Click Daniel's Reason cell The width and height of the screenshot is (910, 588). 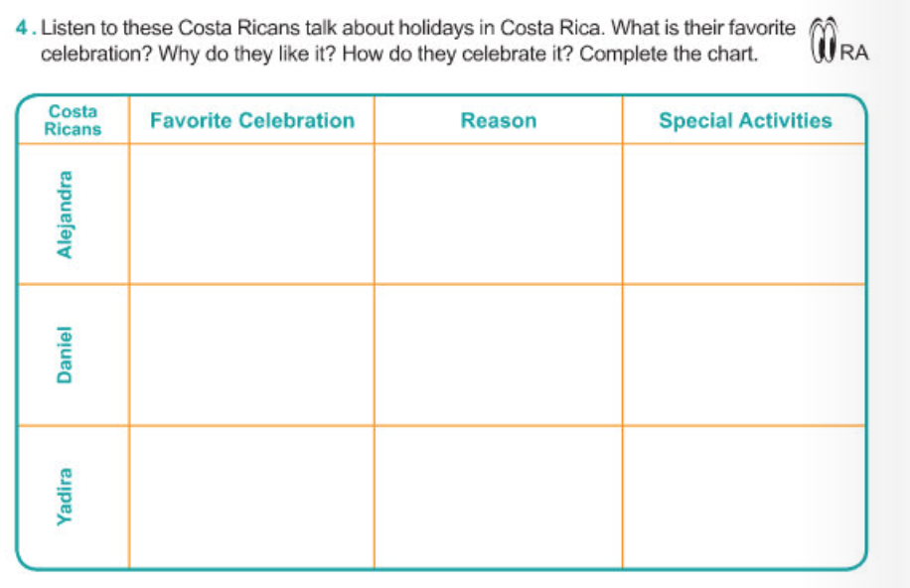pos(498,355)
